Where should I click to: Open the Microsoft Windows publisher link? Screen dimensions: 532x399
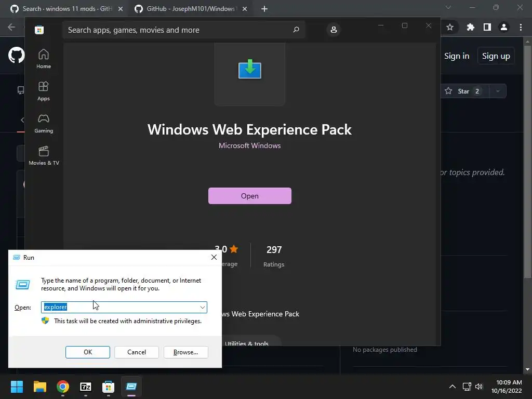(250, 145)
